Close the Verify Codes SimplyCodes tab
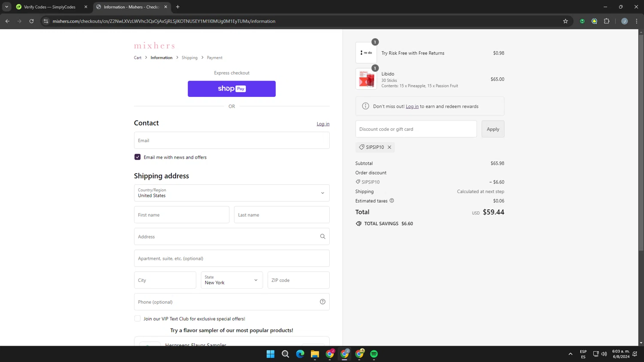This screenshot has height=362, width=644. click(x=86, y=7)
